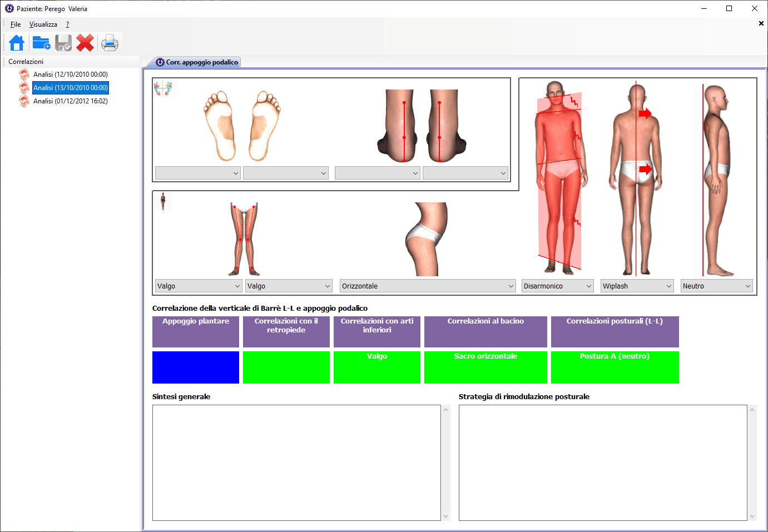
Task: Click plantar footprints image
Action: pyautogui.click(x=242, y=126)
